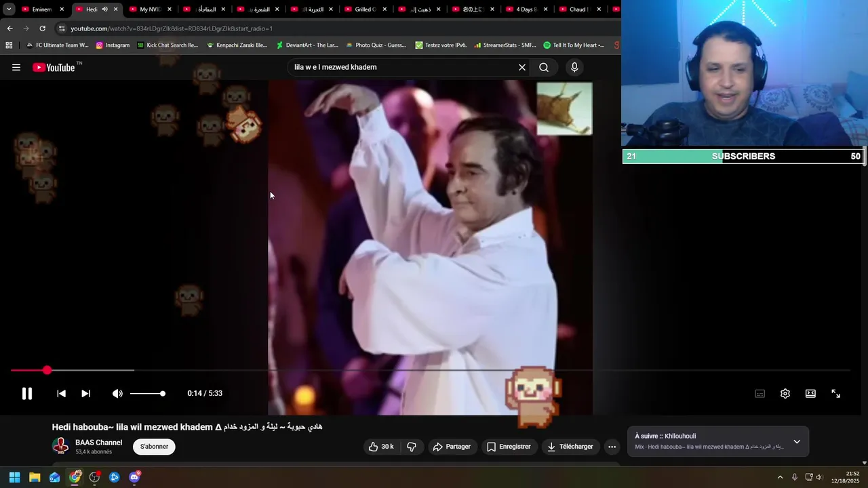Dislike the video
The image size is (868, 488).
tap(411, 447)
